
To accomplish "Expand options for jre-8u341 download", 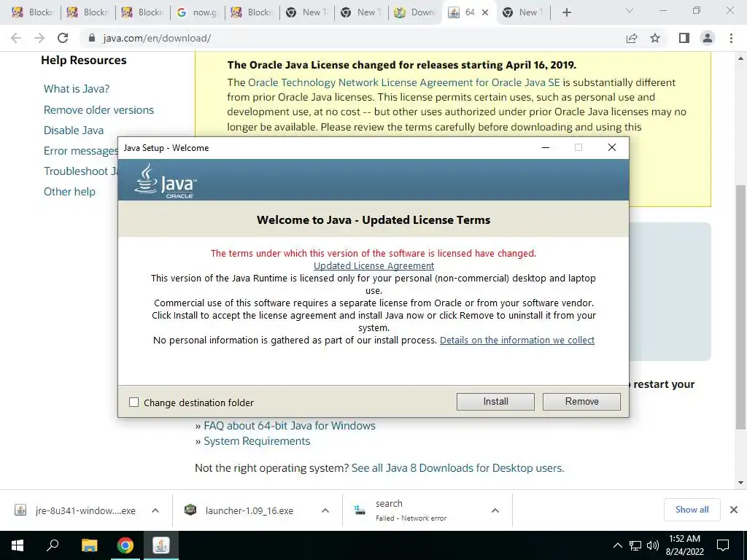I will [155, 510].
